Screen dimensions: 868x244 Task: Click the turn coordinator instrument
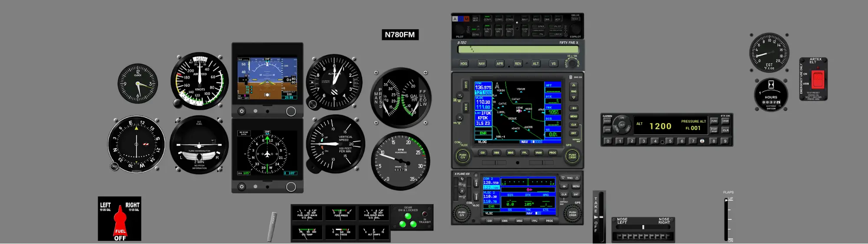(x=199, y=145)
